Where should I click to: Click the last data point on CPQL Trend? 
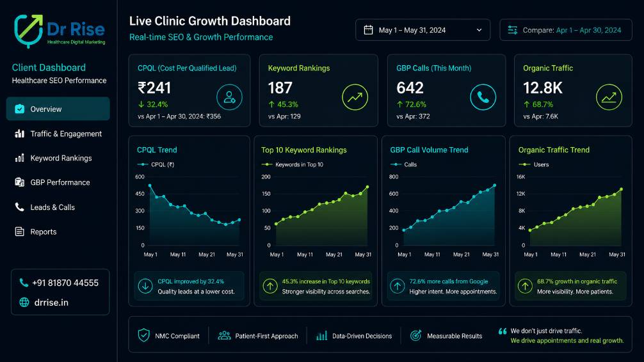coord(239,219)
